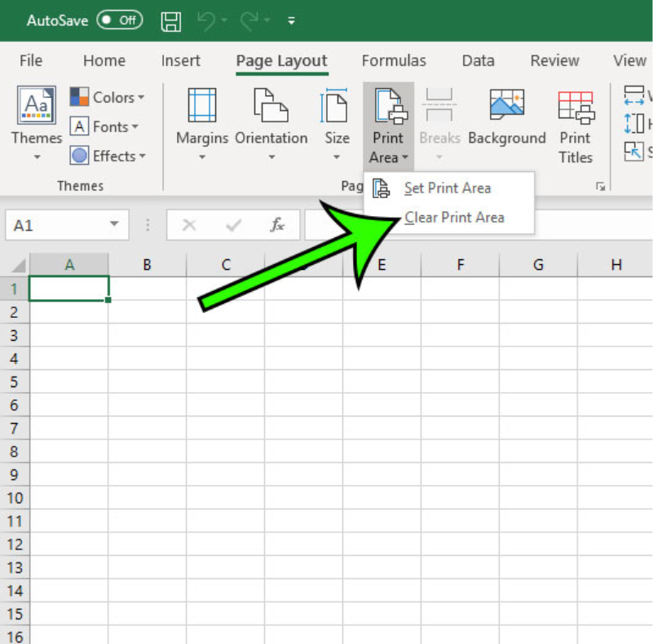Click the Print Titles icon
Viewport: 653px width, 644px height.
tap(577, 108)
